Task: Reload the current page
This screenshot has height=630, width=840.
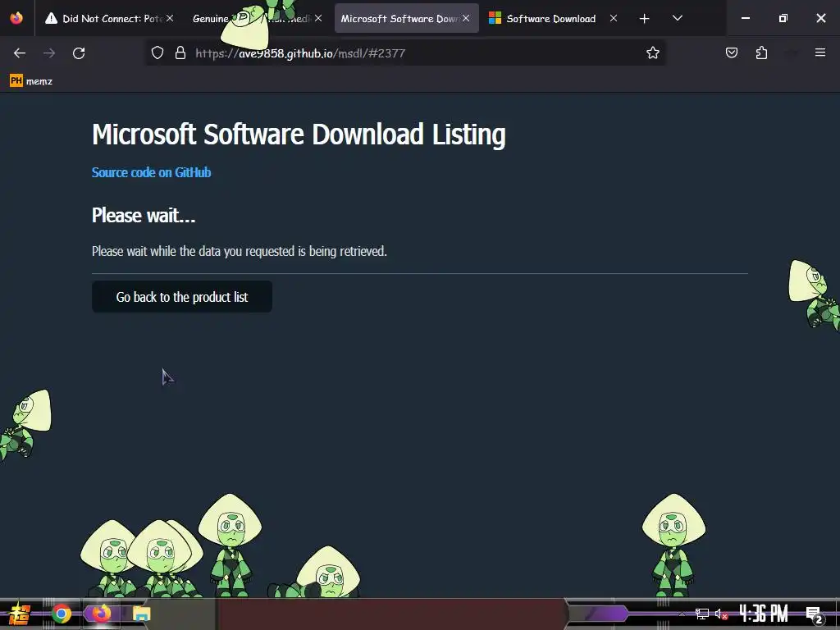Action: (x=79, y=53)
